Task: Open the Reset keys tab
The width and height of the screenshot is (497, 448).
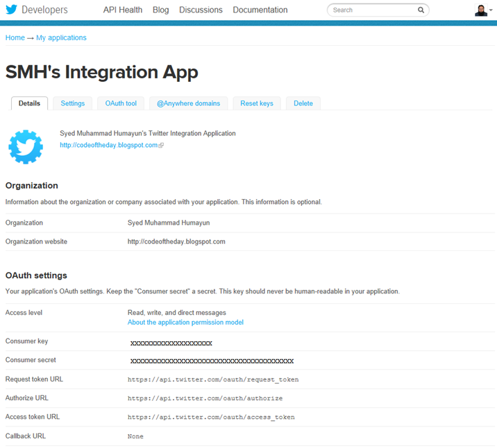Action: (257, 103)
